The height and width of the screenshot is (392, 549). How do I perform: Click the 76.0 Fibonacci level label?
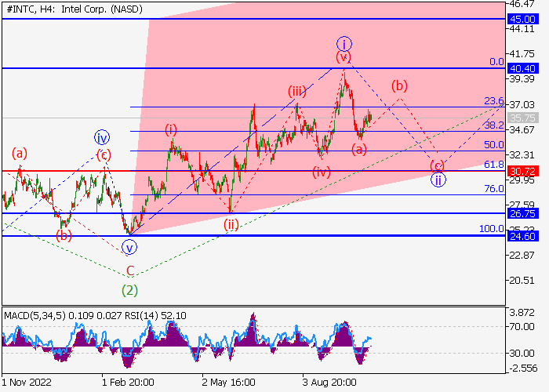pyautogui.click(x=494, y=189)
